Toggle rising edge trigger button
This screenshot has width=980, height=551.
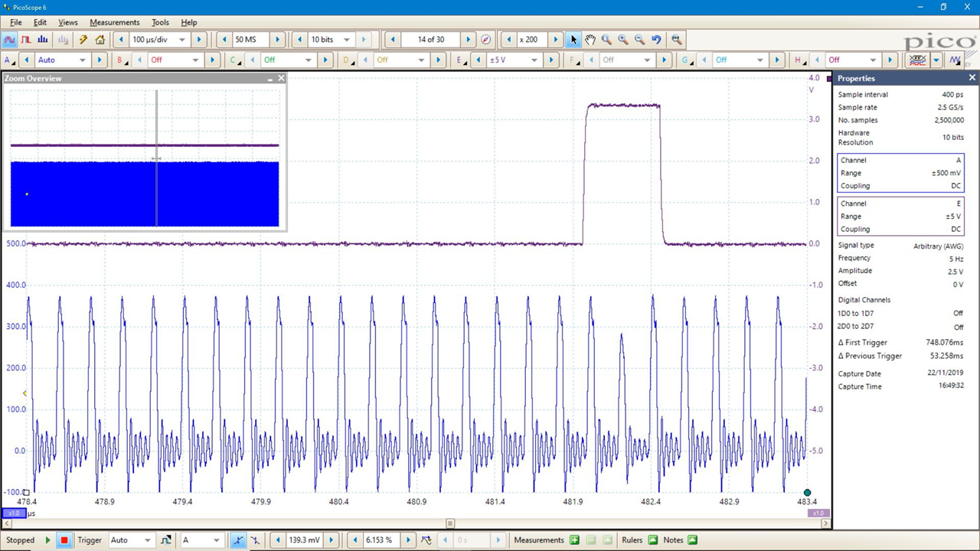coord(238,540)
